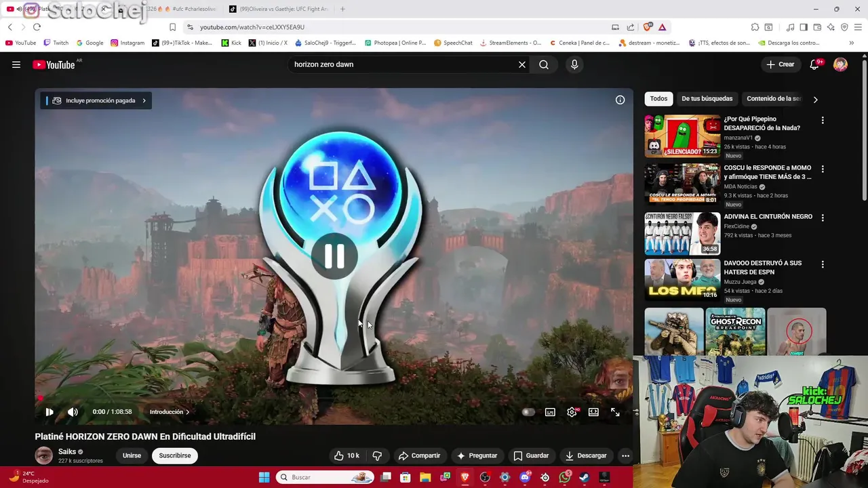
Task: Open Steam from the taskbar
Action: point(585,477)
